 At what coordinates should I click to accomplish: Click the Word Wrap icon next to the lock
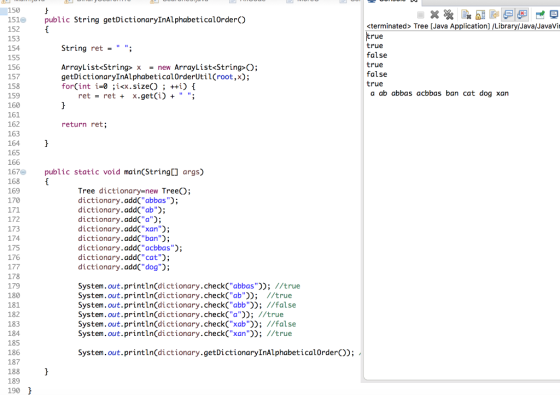494,15
